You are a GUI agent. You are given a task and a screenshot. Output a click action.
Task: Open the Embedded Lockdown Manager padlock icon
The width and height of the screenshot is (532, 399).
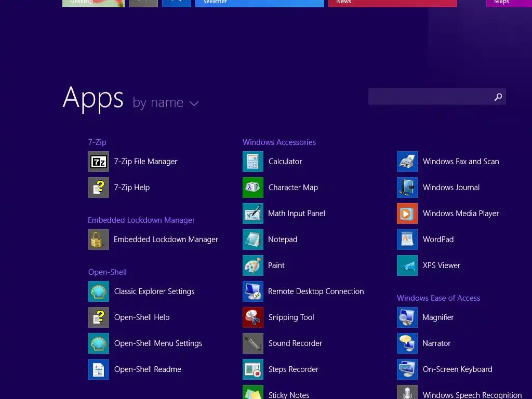pyautogui.click(x=99, y=239)
